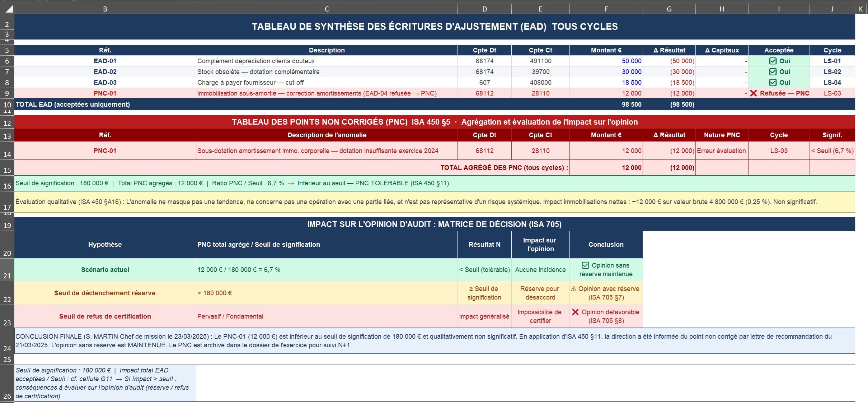The width and height of the screenshot is (868, 403).
Task: Click PNC-01 reference in row 9
Action: click(105, 93)
